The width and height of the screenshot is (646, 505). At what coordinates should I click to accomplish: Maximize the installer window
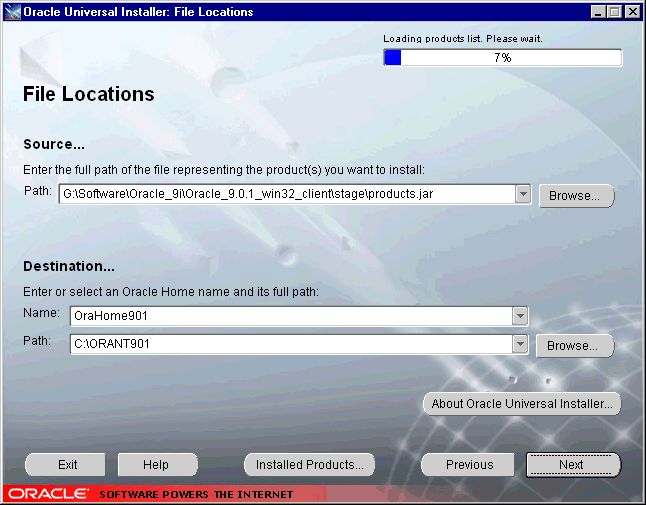tap(614, 12)
